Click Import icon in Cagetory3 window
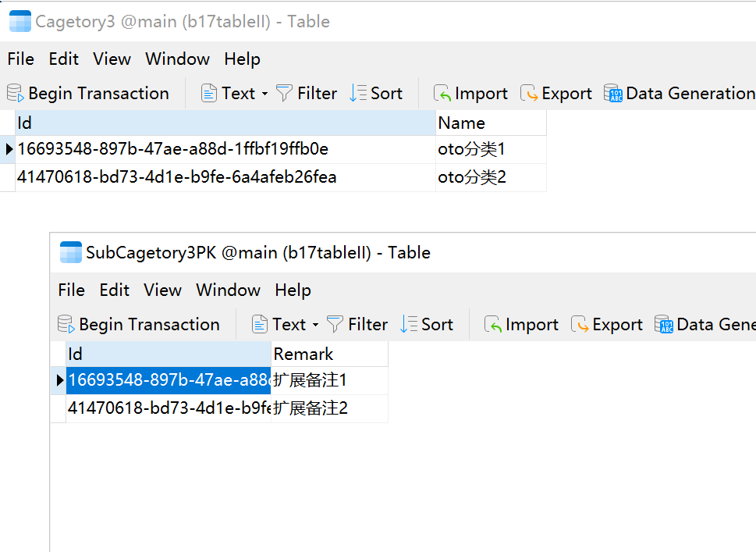This screenshot has width=756, height=552. [x=442, y=93]
